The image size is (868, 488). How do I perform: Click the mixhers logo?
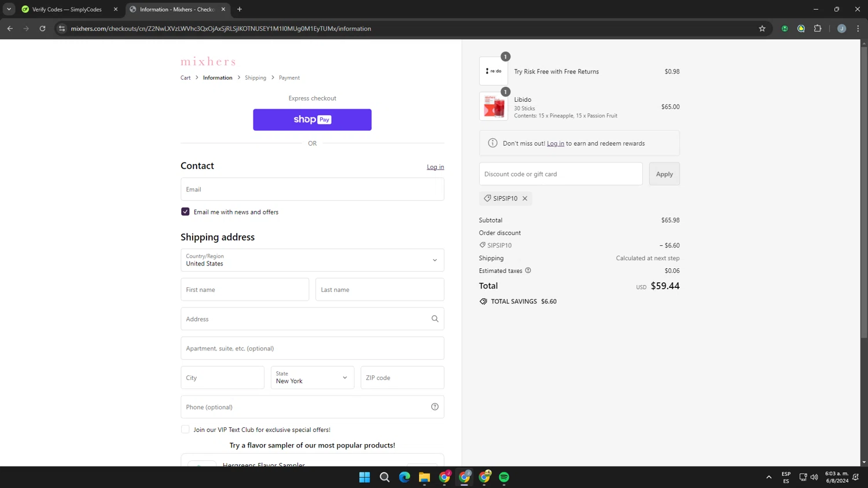pyautogui.click(x=208, y=61)
